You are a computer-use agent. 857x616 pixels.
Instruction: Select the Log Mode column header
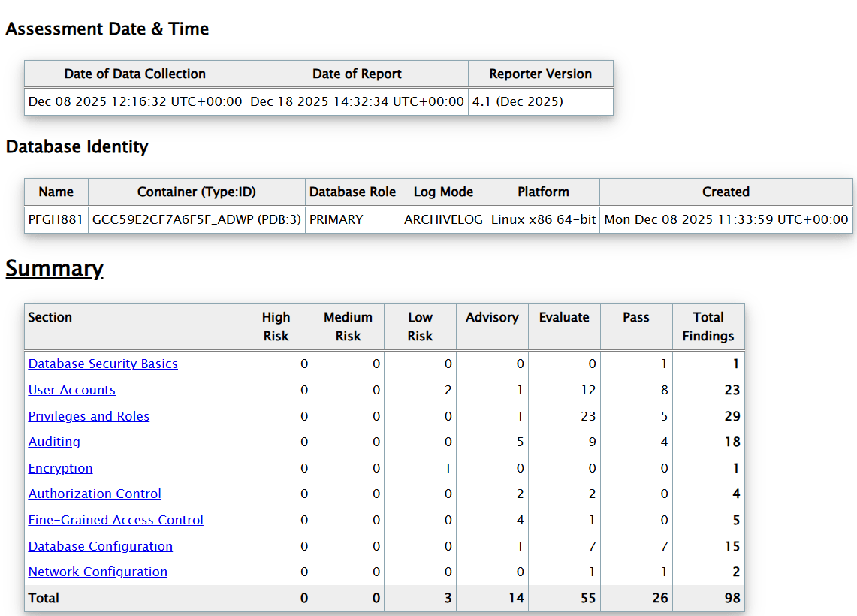[x=443, y=192]
